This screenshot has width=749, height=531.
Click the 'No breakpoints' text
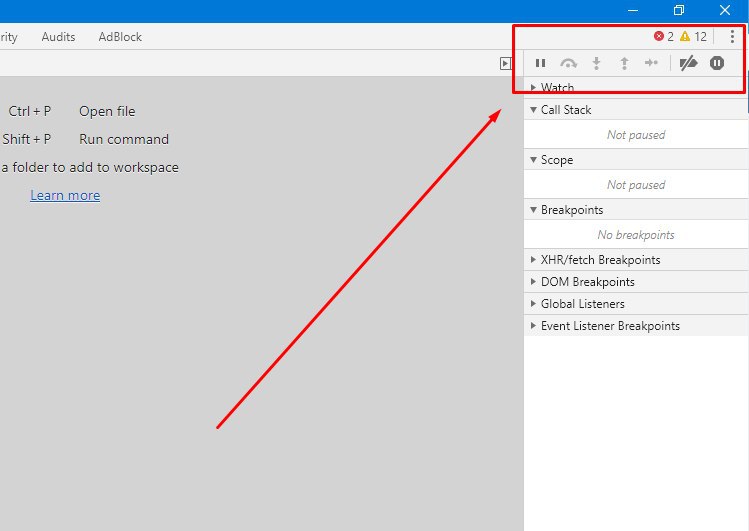point(636,235)
